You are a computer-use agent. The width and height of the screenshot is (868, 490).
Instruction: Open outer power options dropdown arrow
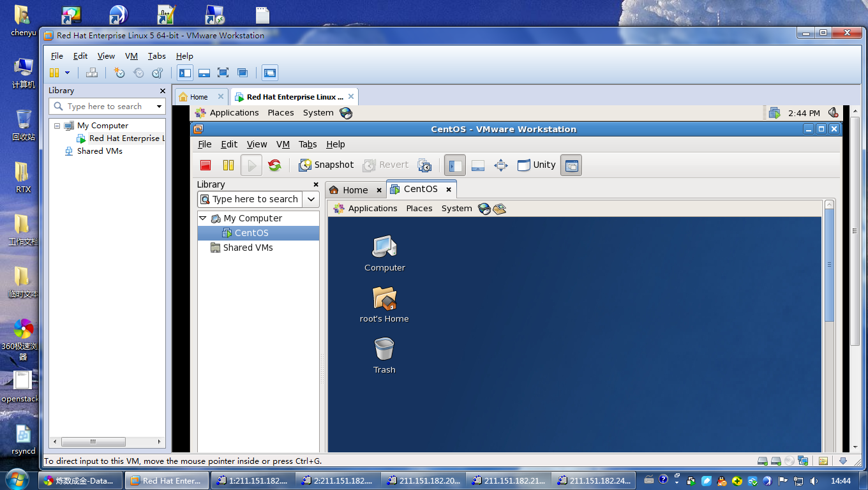point(67,73)
